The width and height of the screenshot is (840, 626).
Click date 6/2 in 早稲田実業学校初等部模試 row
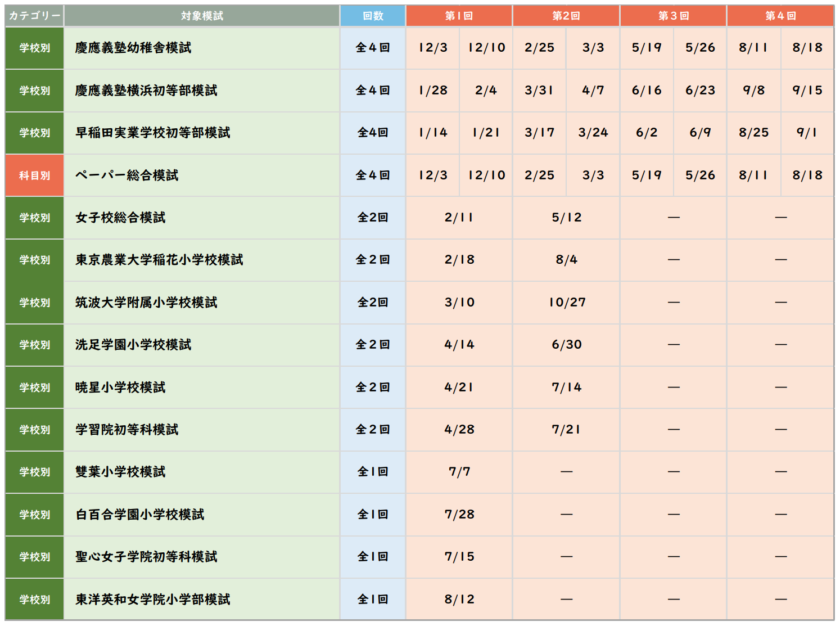[x=647, y=133]
